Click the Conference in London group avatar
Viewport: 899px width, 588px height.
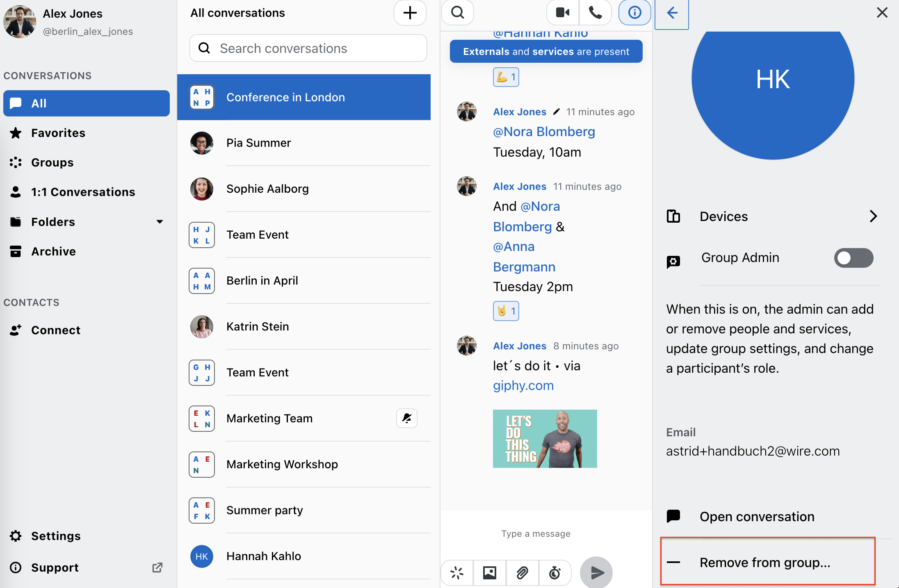202,97
